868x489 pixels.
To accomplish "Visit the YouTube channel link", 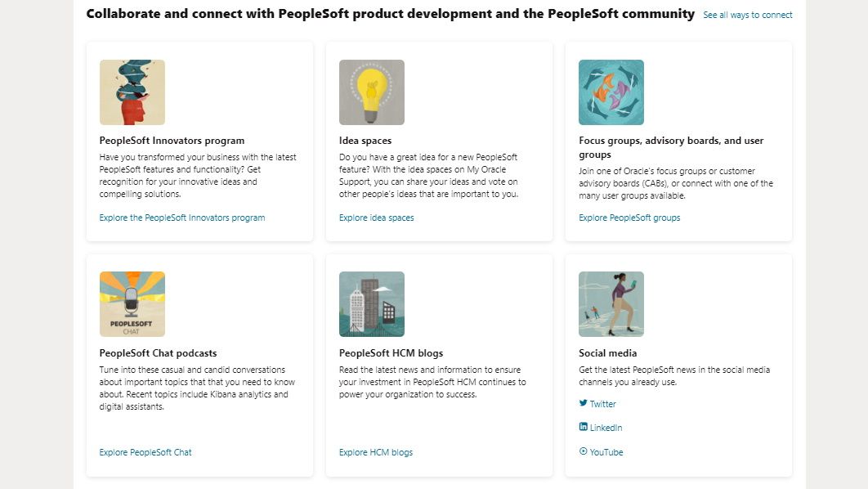I will click(605, 451).
